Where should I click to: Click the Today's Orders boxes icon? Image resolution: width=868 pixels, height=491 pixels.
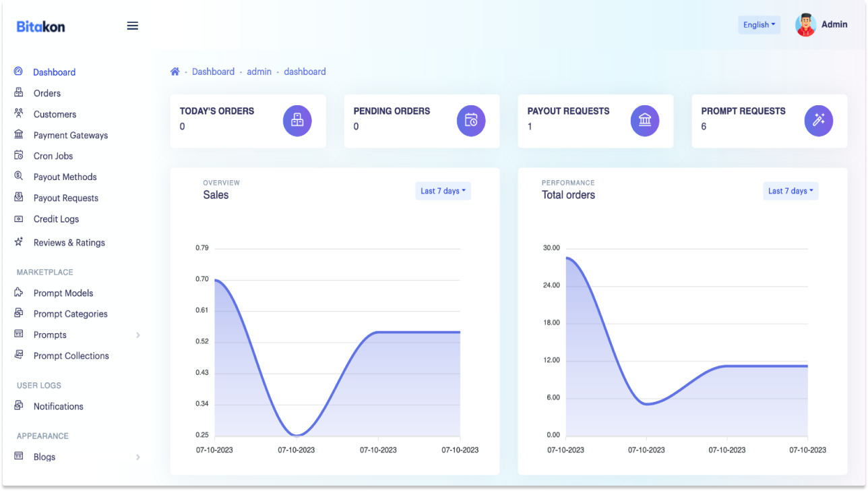(x=297, y=121)
